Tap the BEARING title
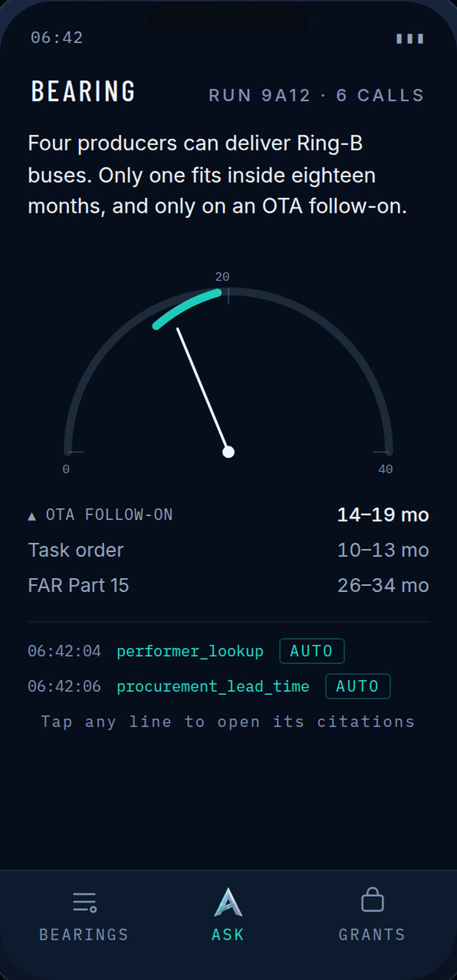Viewport: 457px width, 980px height. tap(83, 91)
